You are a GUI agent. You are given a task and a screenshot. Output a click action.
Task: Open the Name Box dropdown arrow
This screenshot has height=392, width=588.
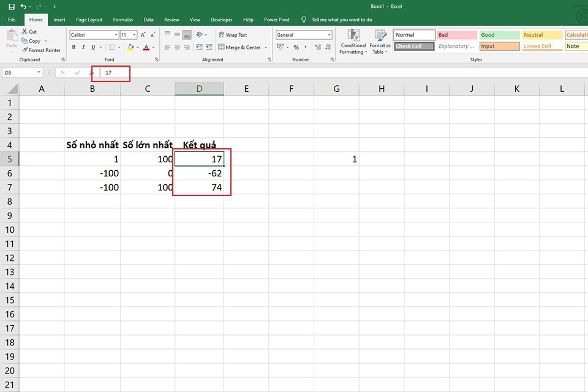(39, 72)
